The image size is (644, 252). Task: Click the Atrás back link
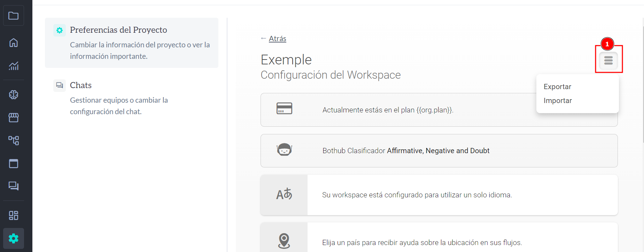(x=277, y=39)
